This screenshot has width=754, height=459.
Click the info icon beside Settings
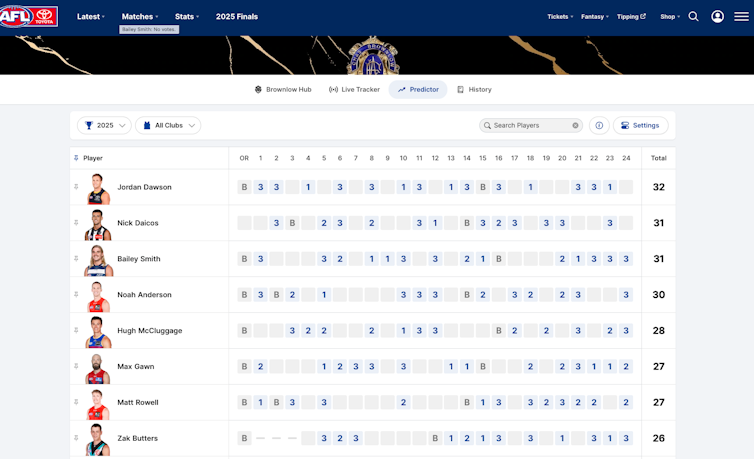tap(599, 125)
